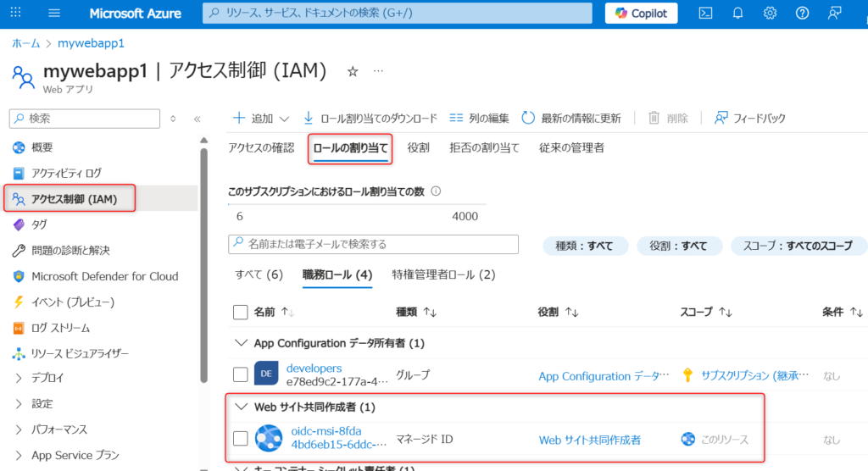Open the hamburger portal menu
Screen dimensions: 868x471
[54, 13]
